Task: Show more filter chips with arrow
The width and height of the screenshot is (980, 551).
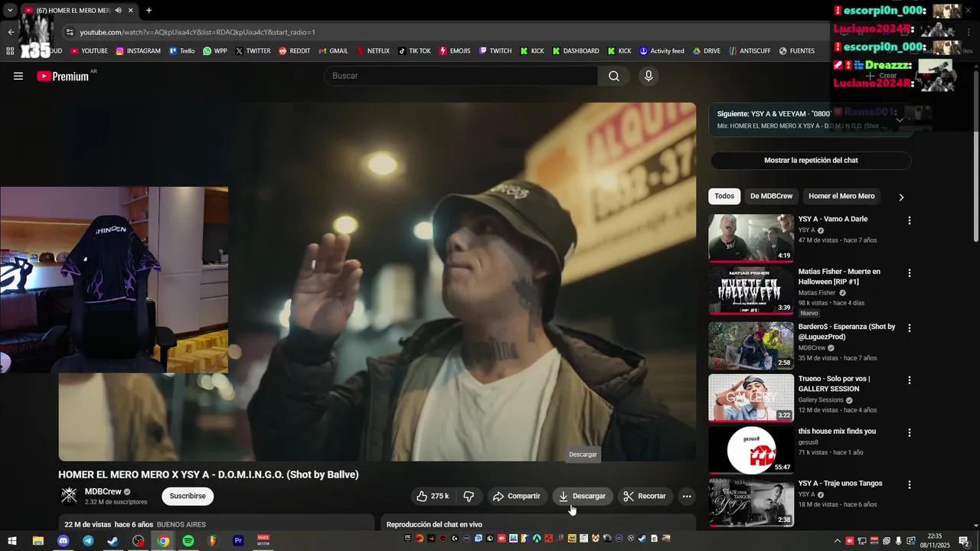Action: [x=901, y=197]
